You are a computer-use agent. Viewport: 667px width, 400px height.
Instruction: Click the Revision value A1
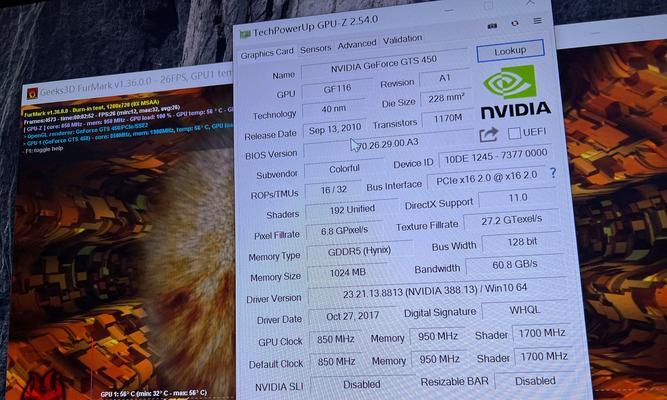tap(445, 78)
